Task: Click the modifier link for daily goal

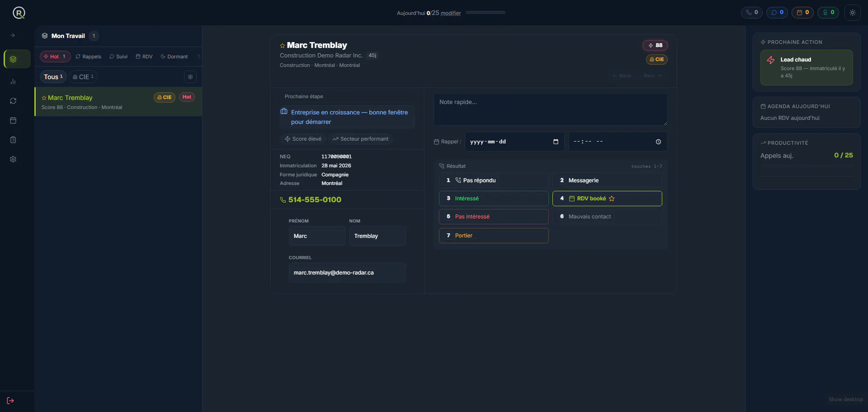Action: 451,13
